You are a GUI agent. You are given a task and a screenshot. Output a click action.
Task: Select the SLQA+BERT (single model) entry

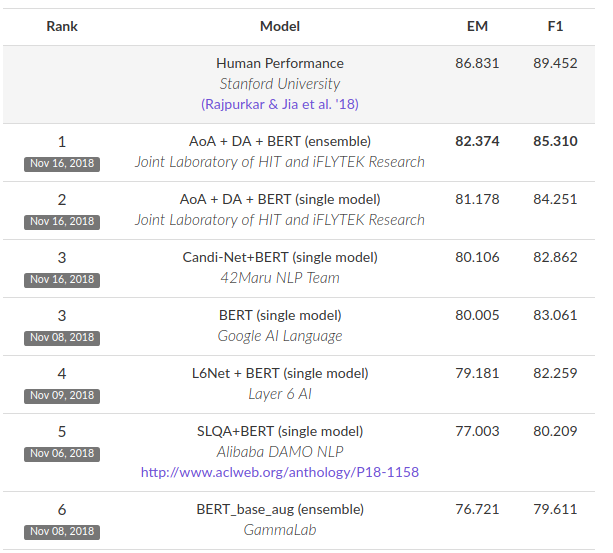click(x=280, y=431)
